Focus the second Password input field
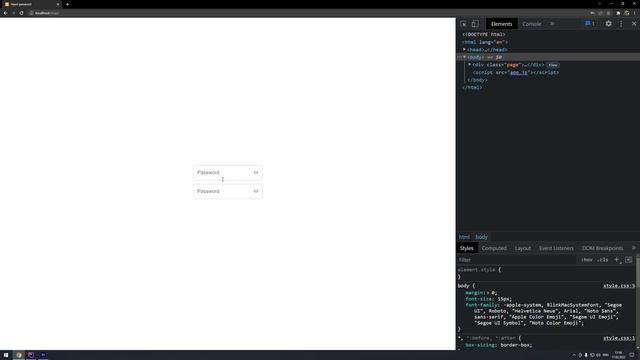This screenshot has height=360, width=640. pos(228,191)
